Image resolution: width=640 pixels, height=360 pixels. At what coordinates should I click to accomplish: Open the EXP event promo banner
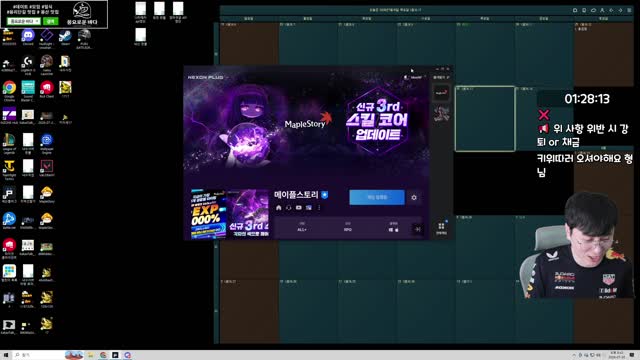[209, 214]
